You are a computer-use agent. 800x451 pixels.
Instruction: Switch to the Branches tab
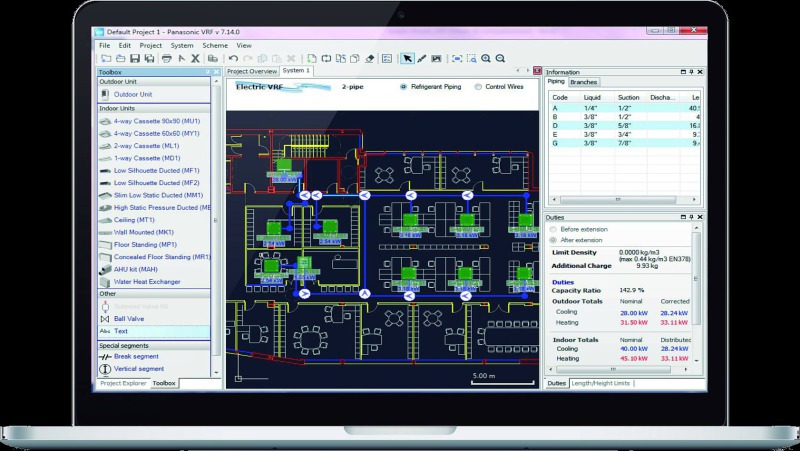click(x=584, y=82)
